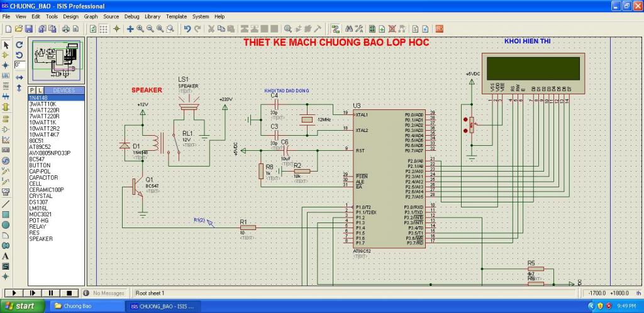
Task: Click the Undo arrow icon
Action: click(x=187, y=29)
